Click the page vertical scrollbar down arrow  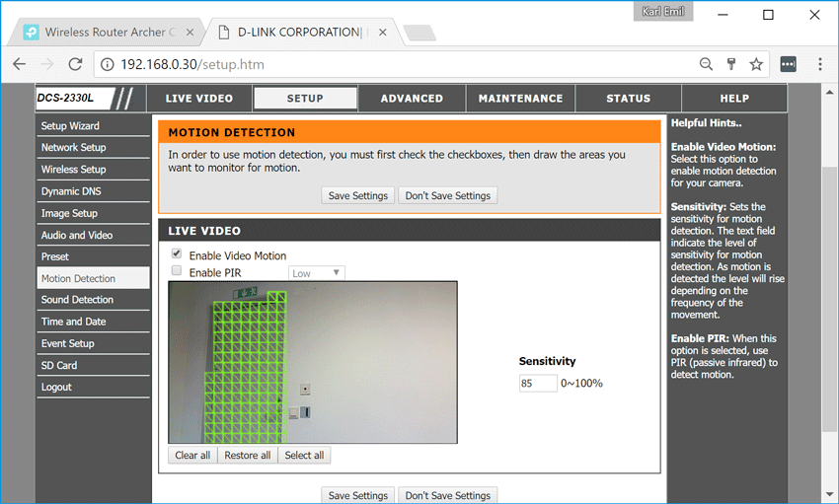click(x=829, y=495)
